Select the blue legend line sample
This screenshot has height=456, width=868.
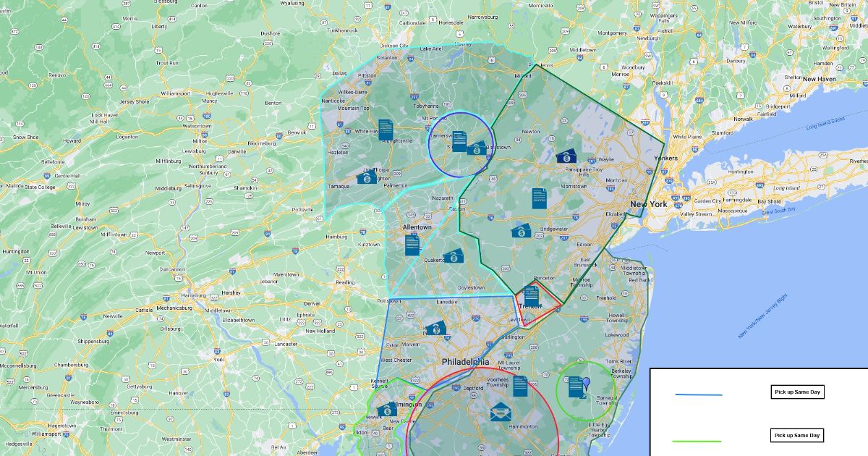pyautogui.click(x=699, y=395)
